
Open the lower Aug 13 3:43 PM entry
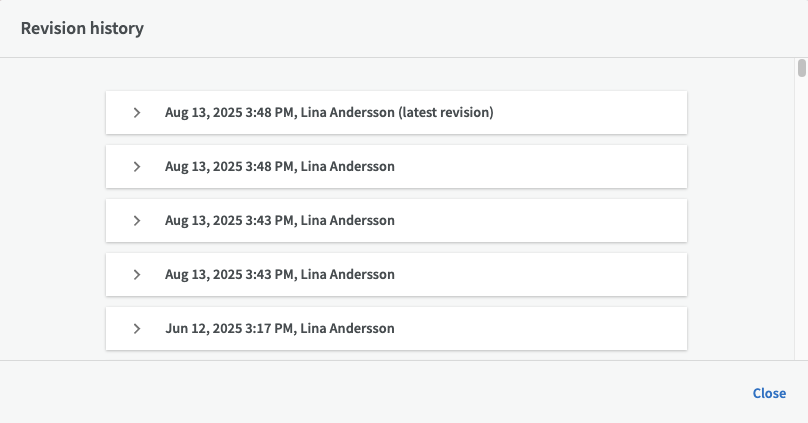click(x=280, y=274)
